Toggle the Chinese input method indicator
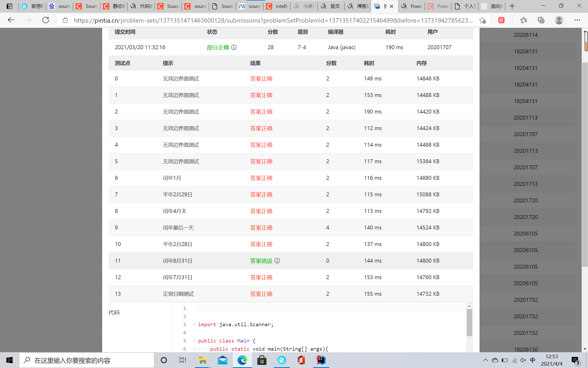Viewport: 588px width, 368px height. click(533, 360)
